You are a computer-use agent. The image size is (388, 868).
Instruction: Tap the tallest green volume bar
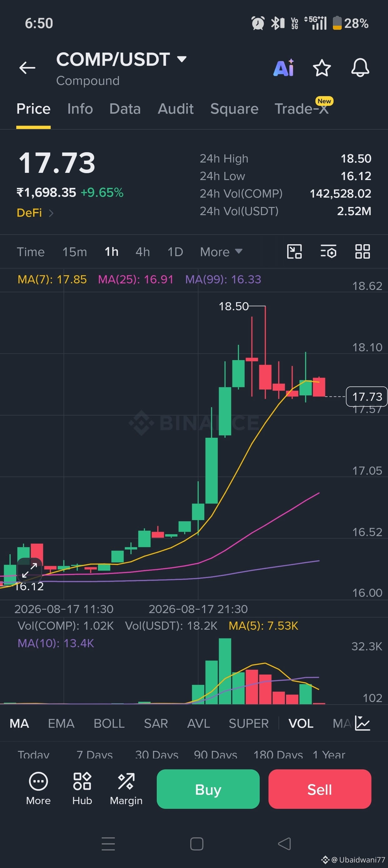click(x=225, y=671)
